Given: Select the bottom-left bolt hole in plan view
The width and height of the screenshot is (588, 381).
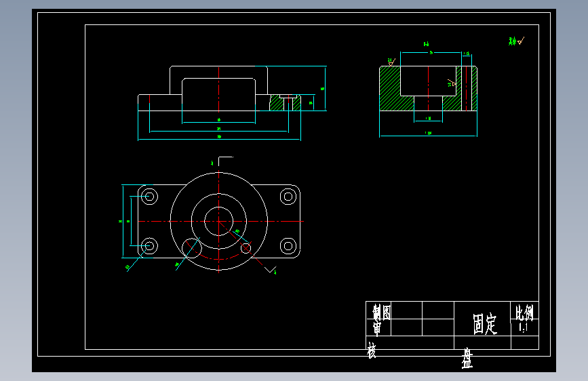Looking at the screenshot, I should 149,246.
